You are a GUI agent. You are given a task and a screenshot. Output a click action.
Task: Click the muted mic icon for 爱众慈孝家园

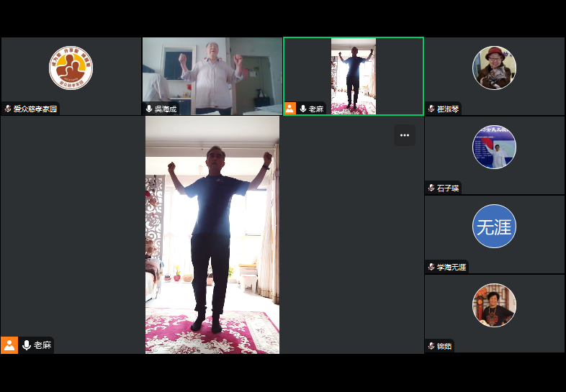[x=8, y=109]
